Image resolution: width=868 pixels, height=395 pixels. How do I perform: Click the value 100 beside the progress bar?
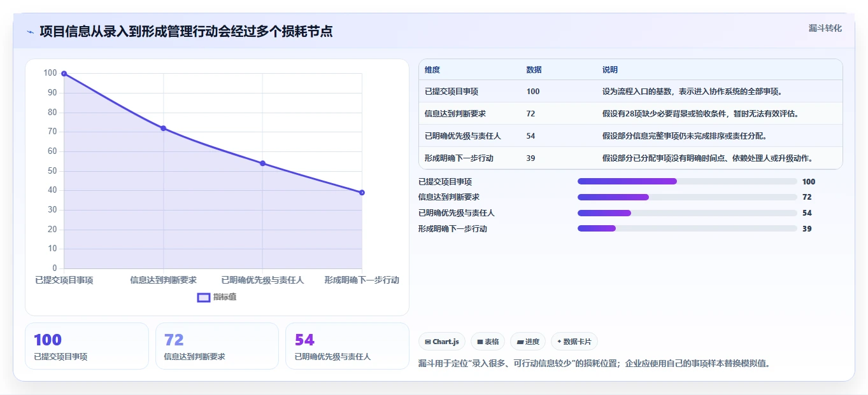point(809,182)
